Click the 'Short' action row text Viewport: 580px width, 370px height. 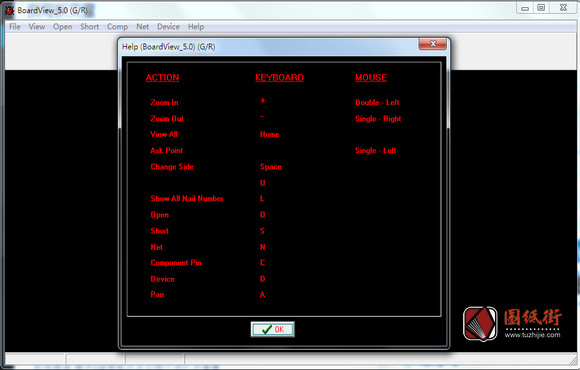click(x=159, y=231)
